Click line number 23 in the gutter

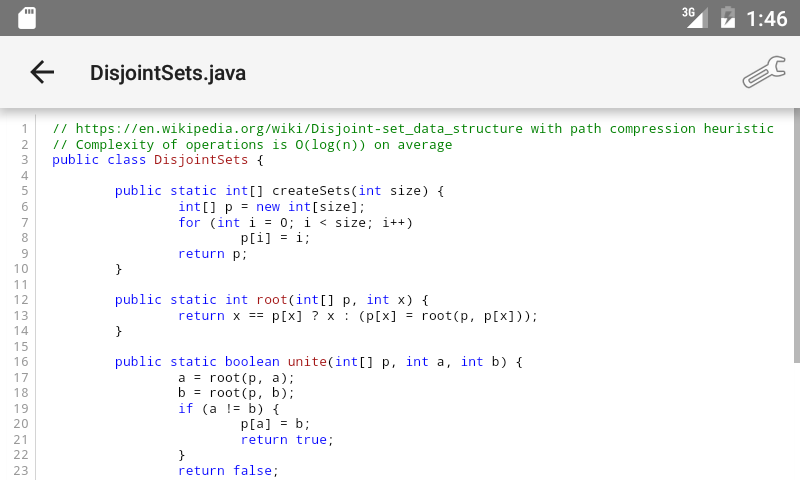(x=21, y=470)
